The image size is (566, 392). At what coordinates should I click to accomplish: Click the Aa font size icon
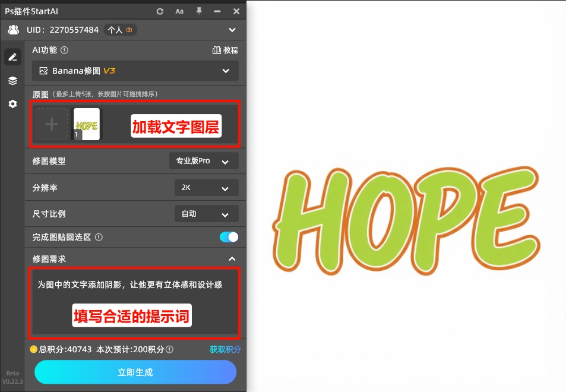(x=179, y=11)
